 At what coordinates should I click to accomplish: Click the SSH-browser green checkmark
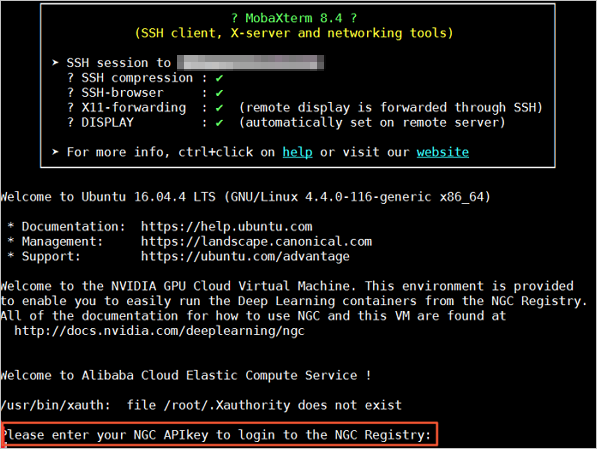pos(219,93)
